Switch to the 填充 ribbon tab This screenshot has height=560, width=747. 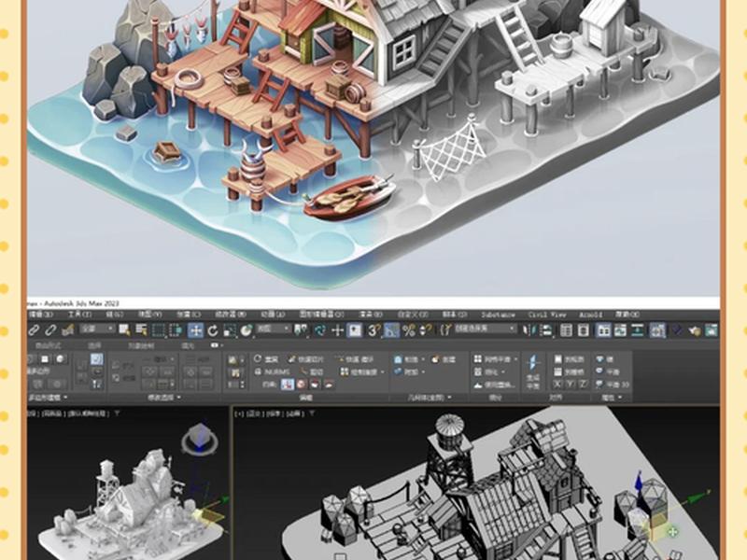click(189, 345)
